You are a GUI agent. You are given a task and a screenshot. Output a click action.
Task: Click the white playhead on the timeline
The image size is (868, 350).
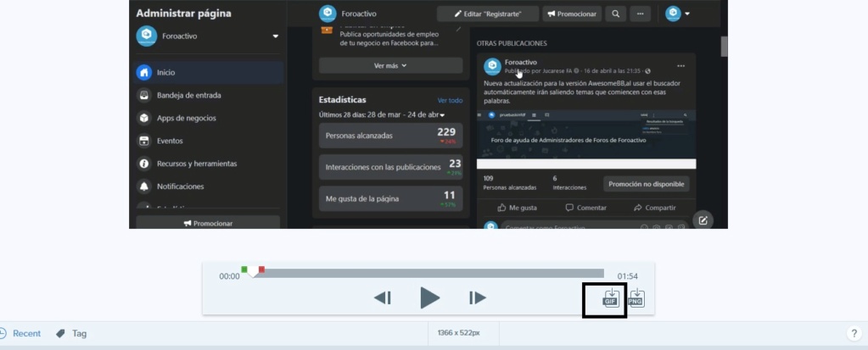[253, 272]
